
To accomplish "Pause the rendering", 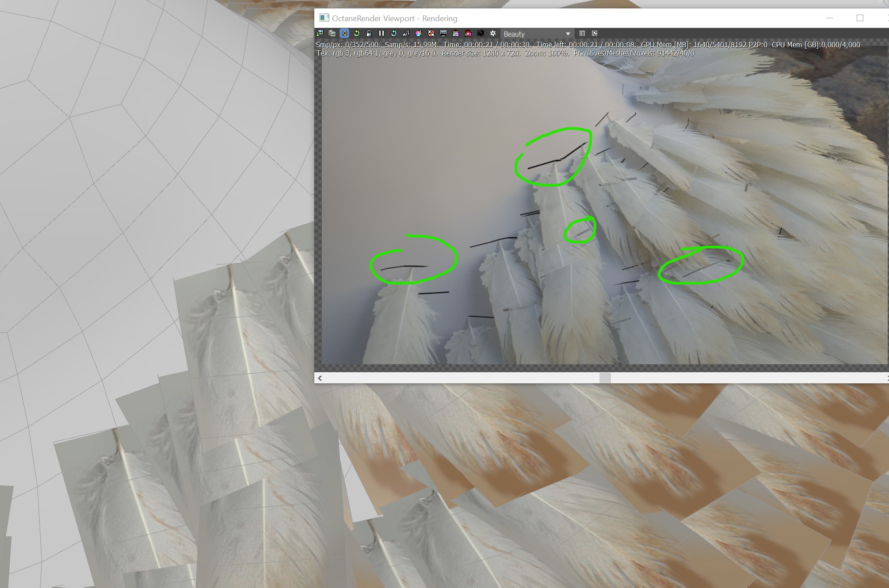I will (382, 34).
